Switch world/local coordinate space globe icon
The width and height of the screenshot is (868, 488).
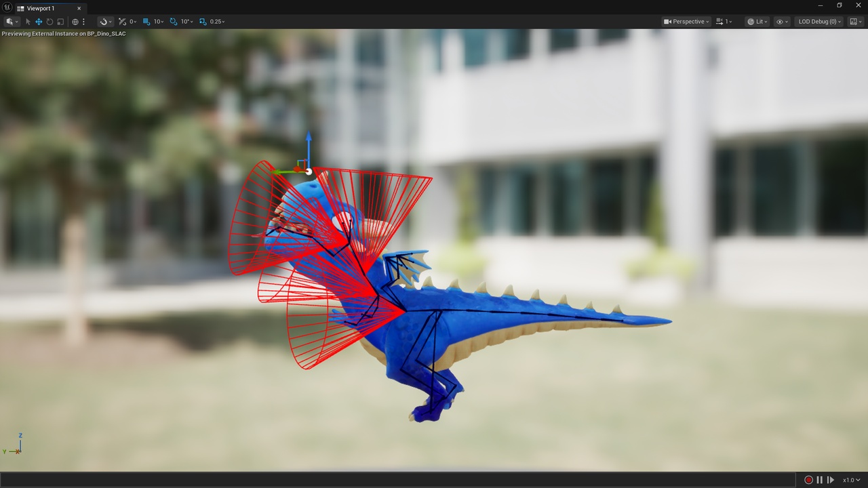click(x=75, y=22)
